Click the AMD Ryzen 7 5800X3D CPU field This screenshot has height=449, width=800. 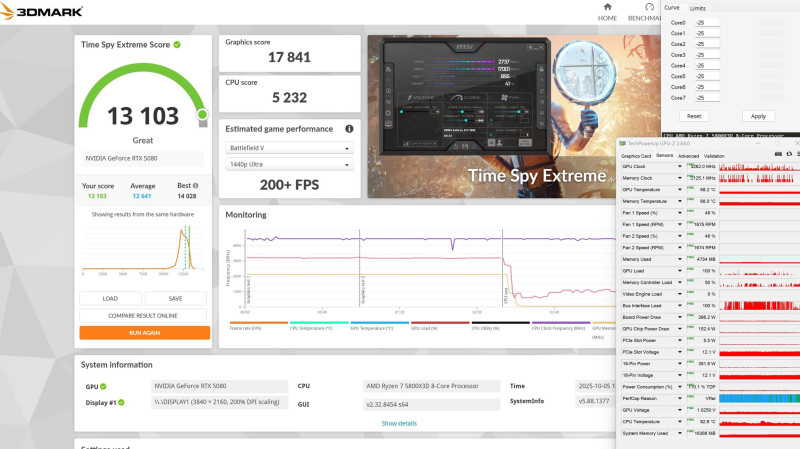(431, 386)
